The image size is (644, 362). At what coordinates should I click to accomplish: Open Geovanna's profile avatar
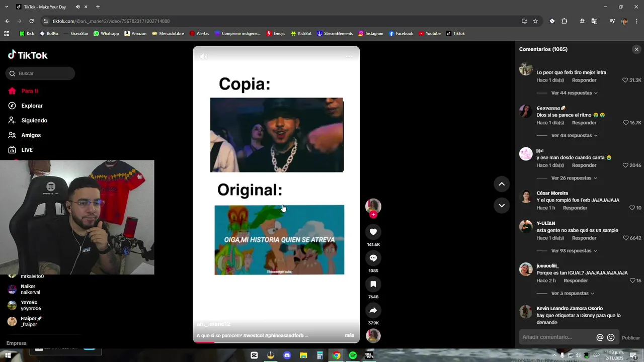click(526, 111)
